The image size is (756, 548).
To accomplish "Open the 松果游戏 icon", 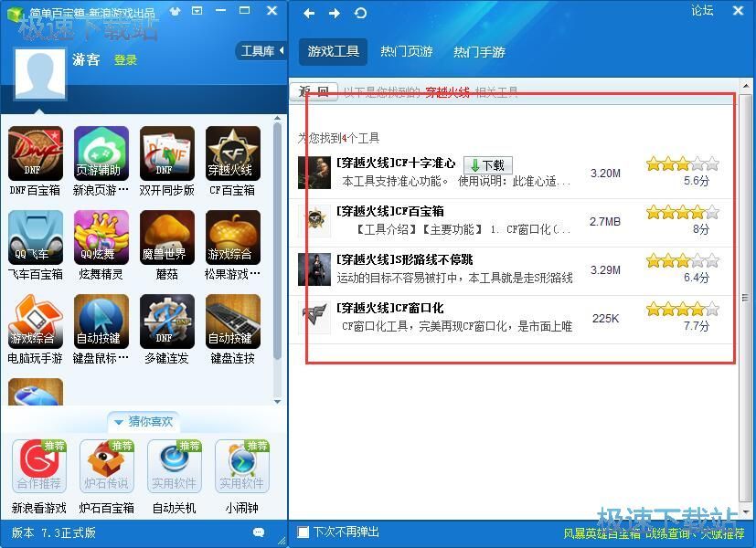I will pyautogui.click(x=233, y=237).
